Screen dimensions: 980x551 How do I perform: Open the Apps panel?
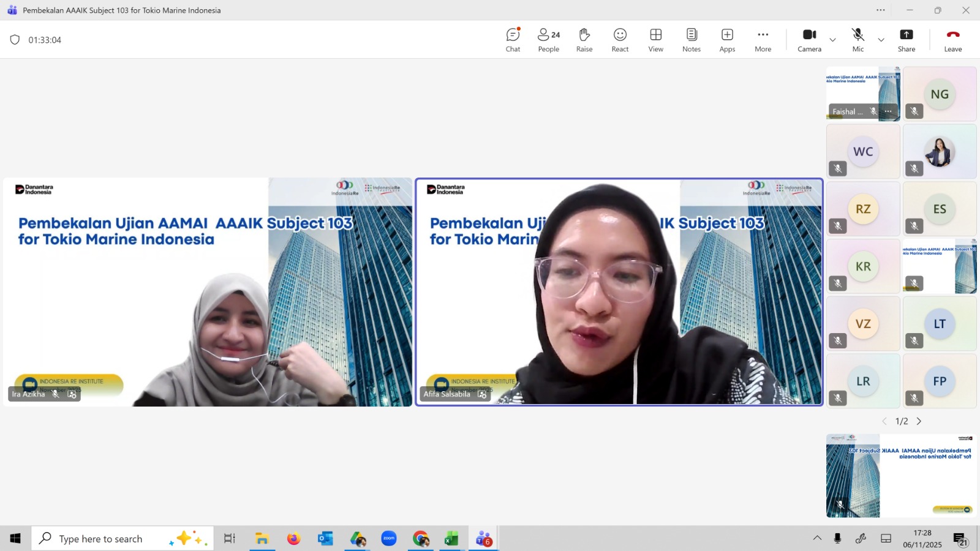(x=727, y=40)
